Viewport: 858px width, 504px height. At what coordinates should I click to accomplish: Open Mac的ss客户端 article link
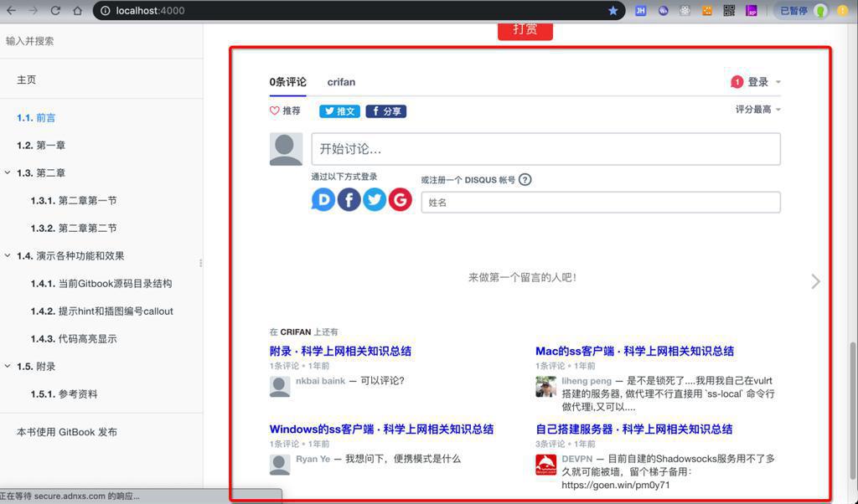pyautogui.click(x=635, y=351)
